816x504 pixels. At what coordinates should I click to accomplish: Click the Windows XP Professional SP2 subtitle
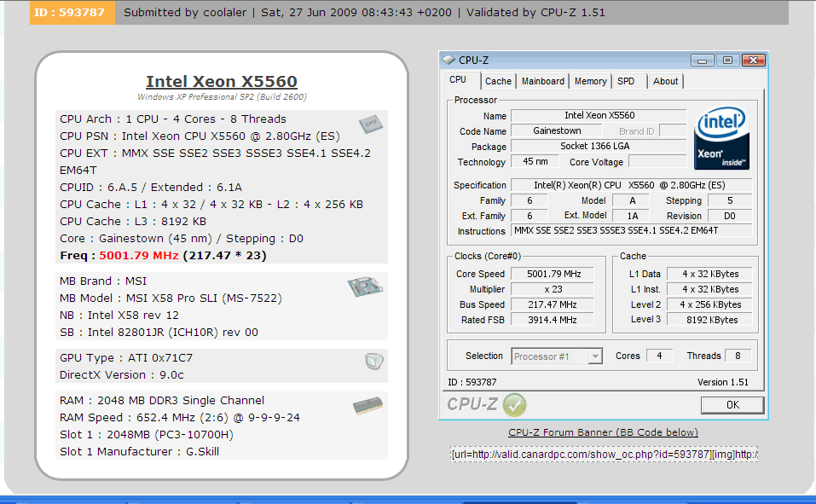tap(223, 97)
